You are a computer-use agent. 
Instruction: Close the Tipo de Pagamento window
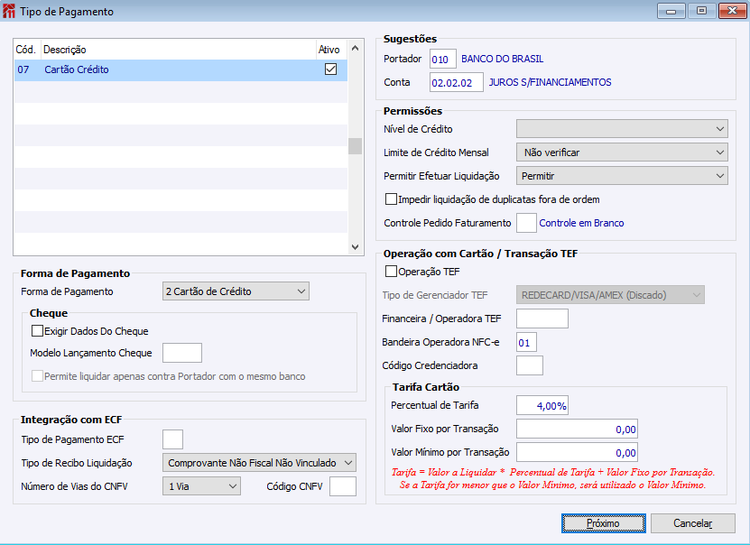732,11
